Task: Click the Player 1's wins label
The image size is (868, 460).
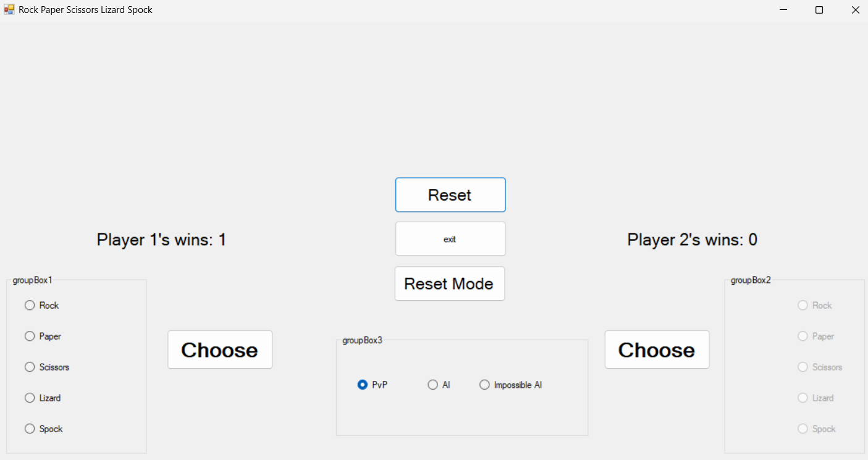Action: [x=161, y=240]
